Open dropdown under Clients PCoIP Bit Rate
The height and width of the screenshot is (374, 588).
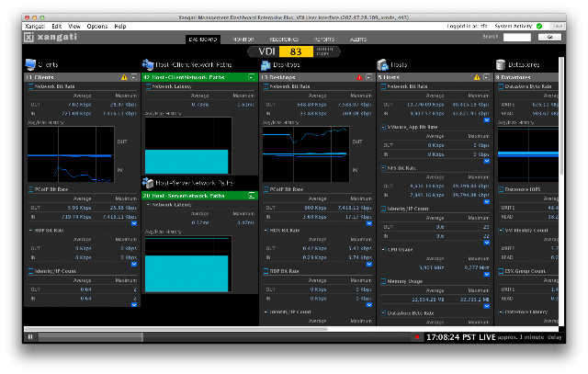134,223
